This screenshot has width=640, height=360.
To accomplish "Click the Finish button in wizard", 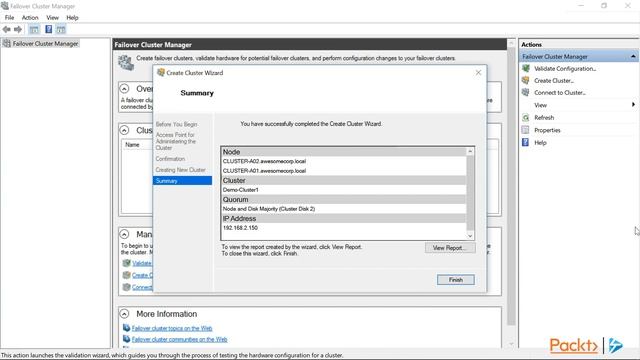I will point(456,280).
